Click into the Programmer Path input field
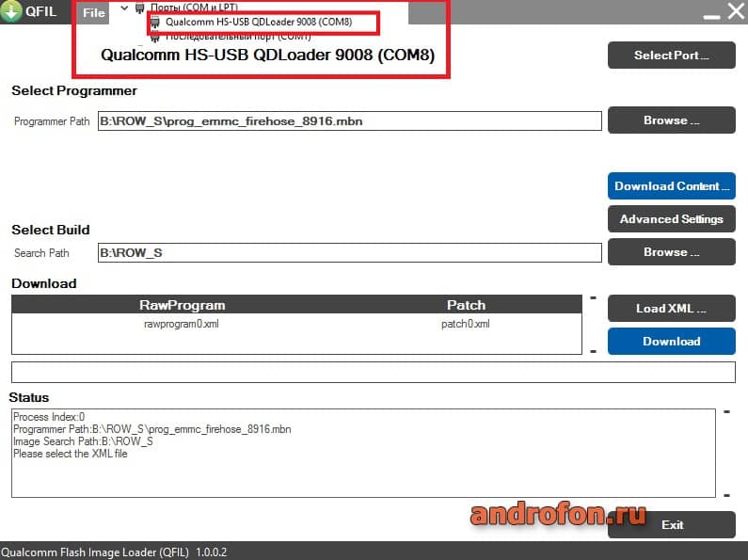 click(x=349, y=121)
